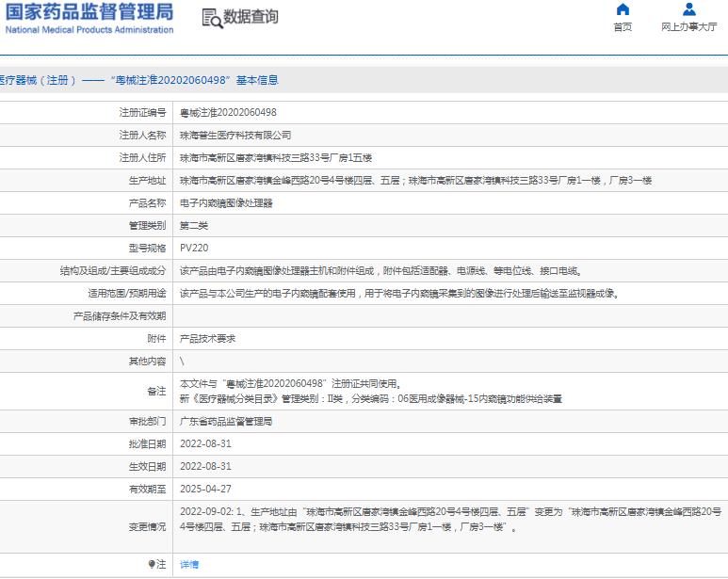Click the 变更情况 row label
This screenshot has height=579, width=728.
click(147, 527)
